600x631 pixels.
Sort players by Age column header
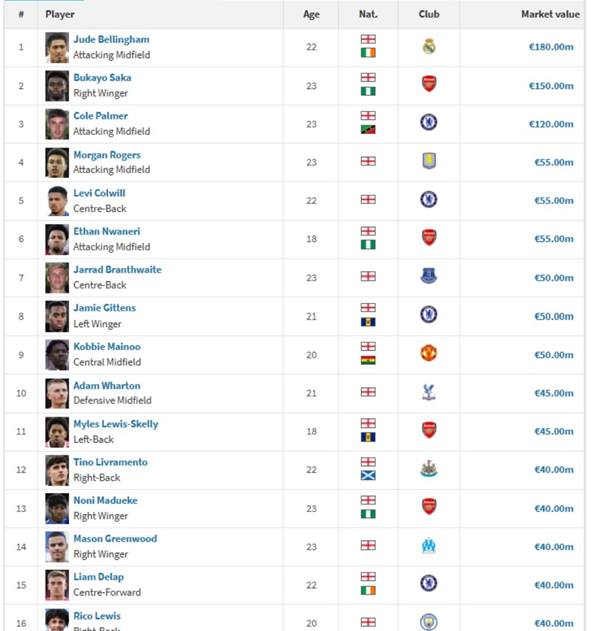coord(311,14)
